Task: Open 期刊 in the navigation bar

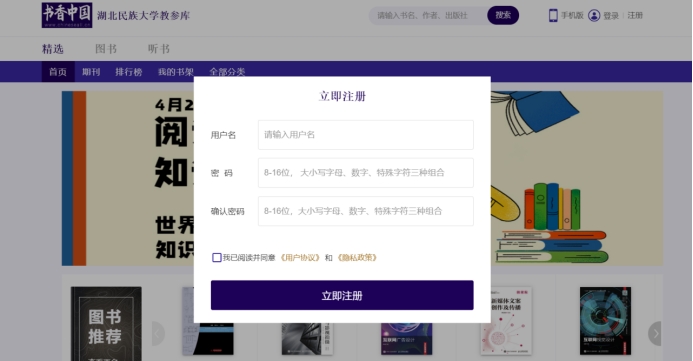Action: coord(91,72)
